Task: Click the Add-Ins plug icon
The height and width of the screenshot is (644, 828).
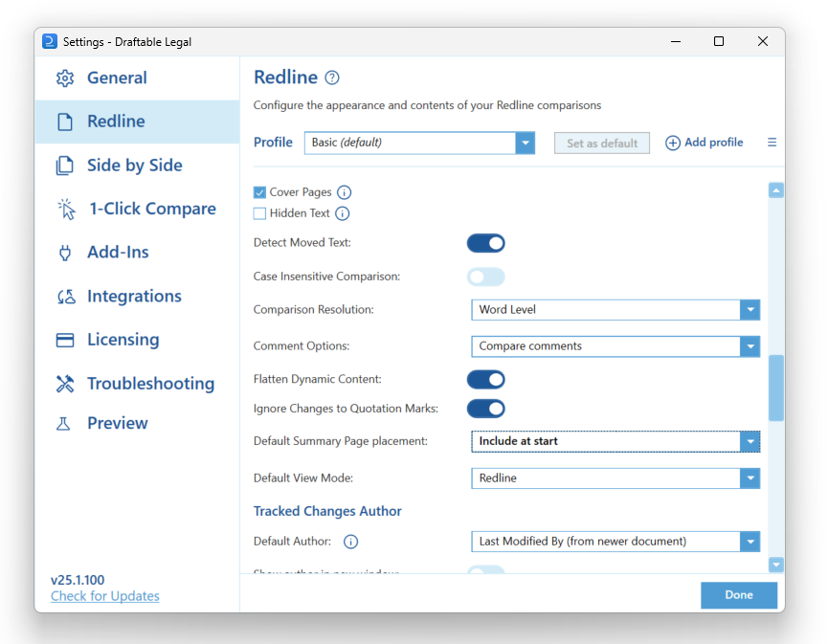Action: pos(65,253)
